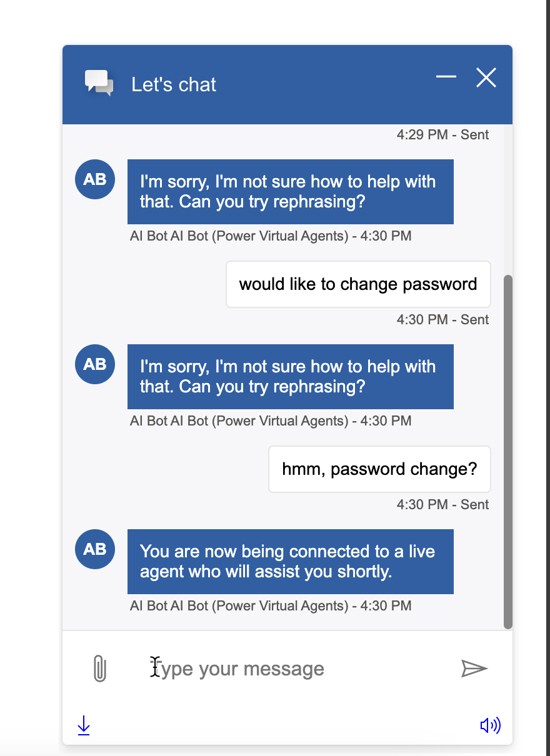550x756 pixels.
Task: Click the "connected to a live agent" message
Action: coord(290,561)
